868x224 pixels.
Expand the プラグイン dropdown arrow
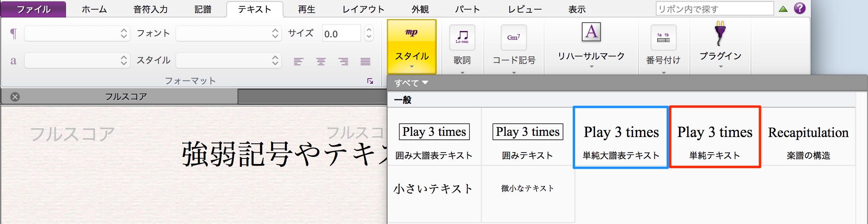(x=721, y=67)
